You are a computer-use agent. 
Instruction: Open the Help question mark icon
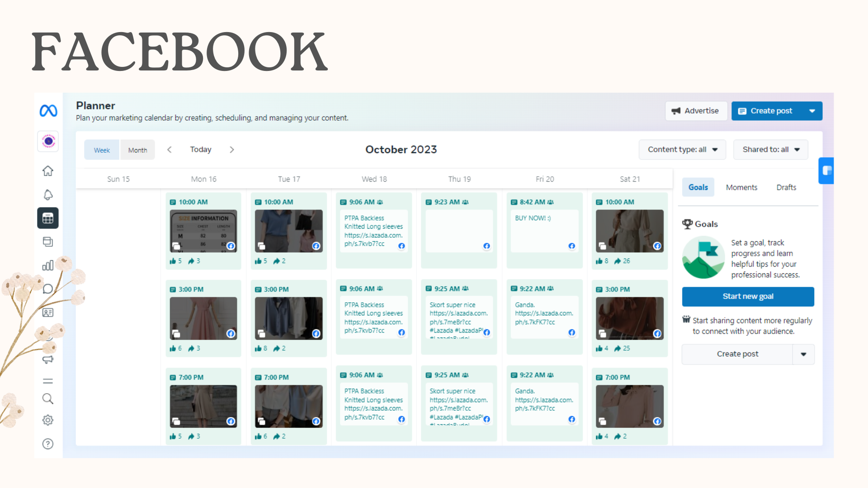tap(48, 444)
